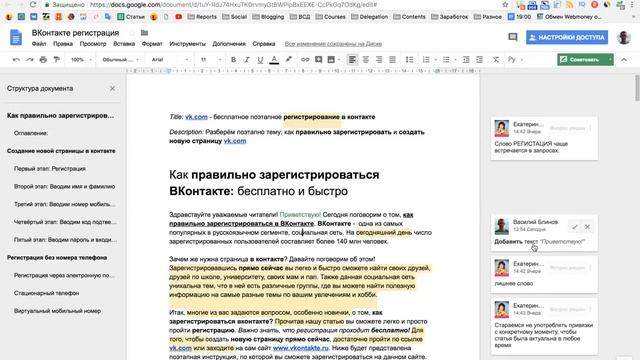Jump to Виртуальный мобильный номер in outline
This screenshot has width=640, height=360.
(57, 311)
